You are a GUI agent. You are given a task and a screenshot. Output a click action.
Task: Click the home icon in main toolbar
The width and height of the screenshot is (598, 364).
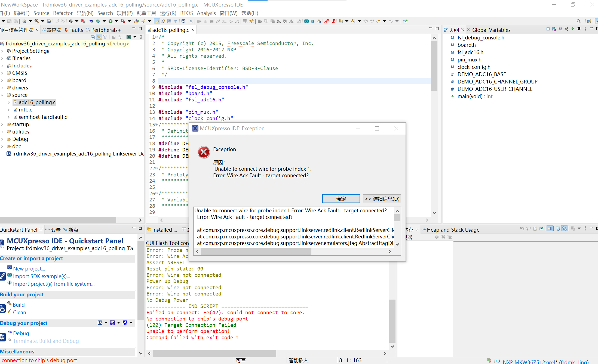point(319,21)
